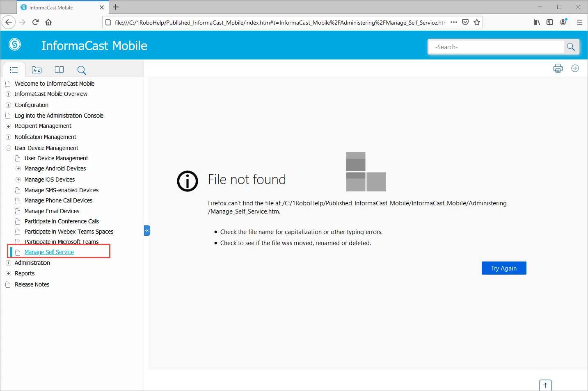Image resolution: width=588 pixels, height=391 pixels.
Task: Reload the current page
Action: point(35,22)
